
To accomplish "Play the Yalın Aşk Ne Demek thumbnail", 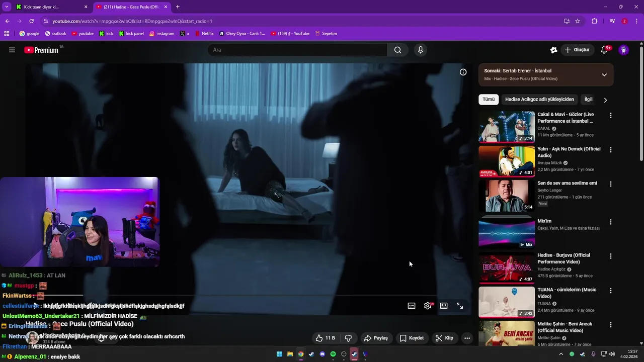I will [507, 161].
